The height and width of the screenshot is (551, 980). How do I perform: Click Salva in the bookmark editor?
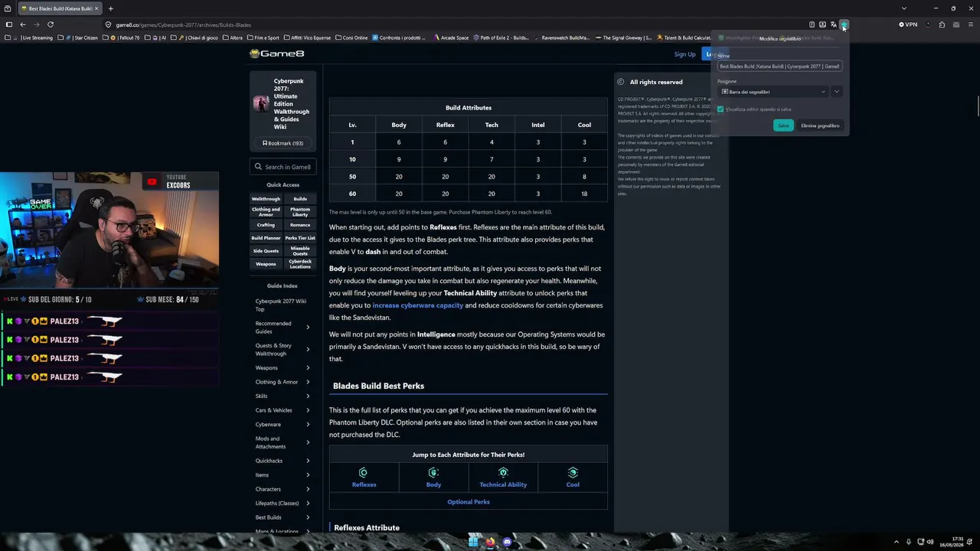coord(783,126)
